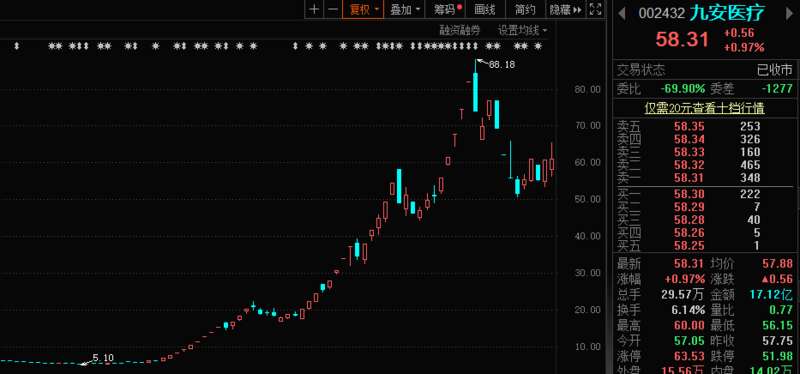The height and width of the screenshot is (374, 800).
Task: Select 融资融券 tab
Action: (x=460, y=31)
